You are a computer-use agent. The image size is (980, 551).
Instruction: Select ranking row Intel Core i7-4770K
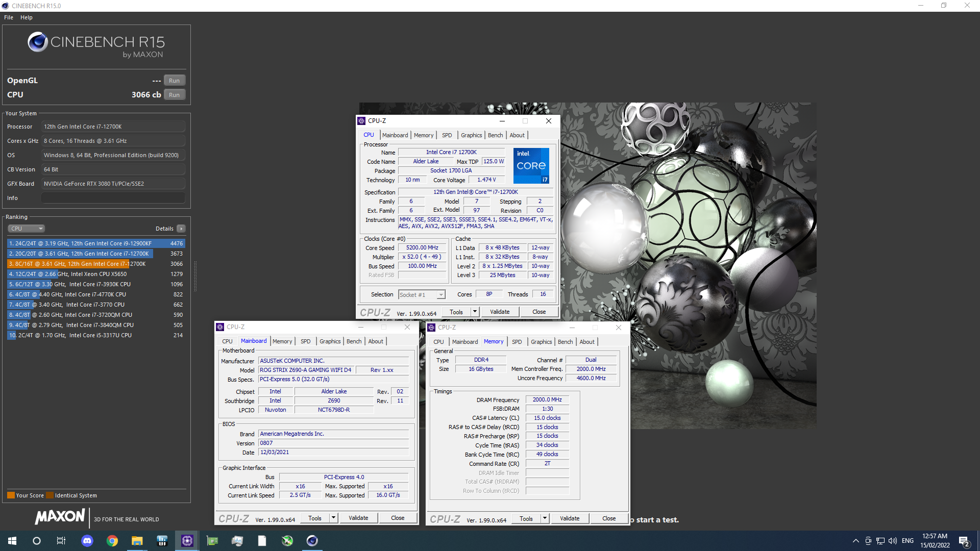click(x=96, y=294)
